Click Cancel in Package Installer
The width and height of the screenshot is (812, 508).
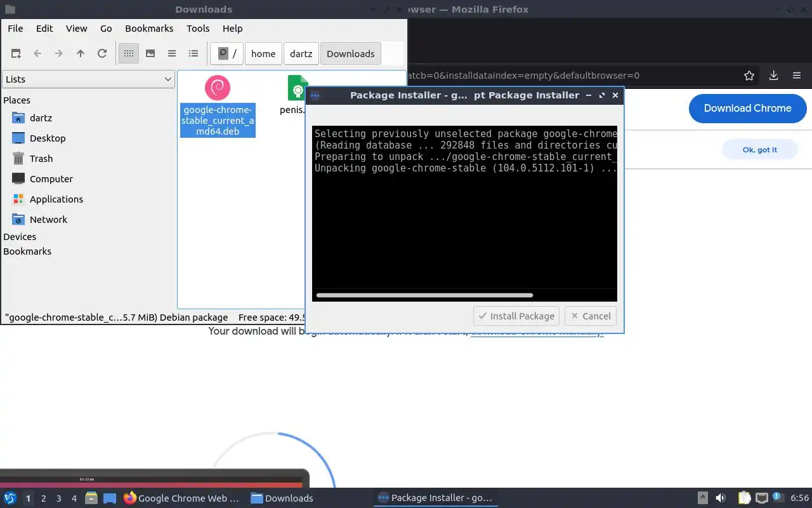click(x=591, y=316)
